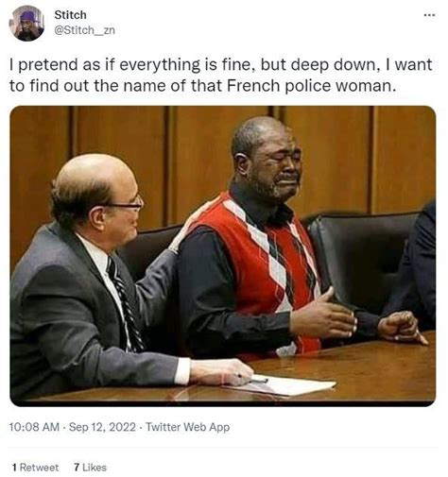
Task: Click the white paper on the table
Action: [284, 385]
